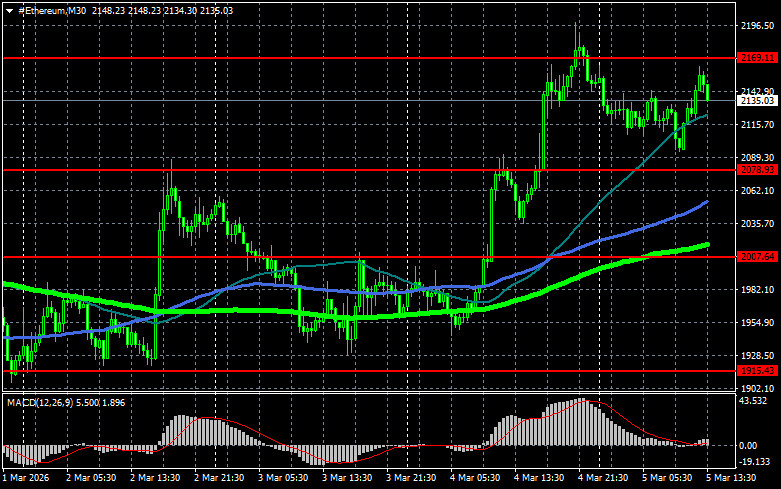Click the 2196.50 price scale value
Screen dimensions: 781x489
click(x=757, y=25)
